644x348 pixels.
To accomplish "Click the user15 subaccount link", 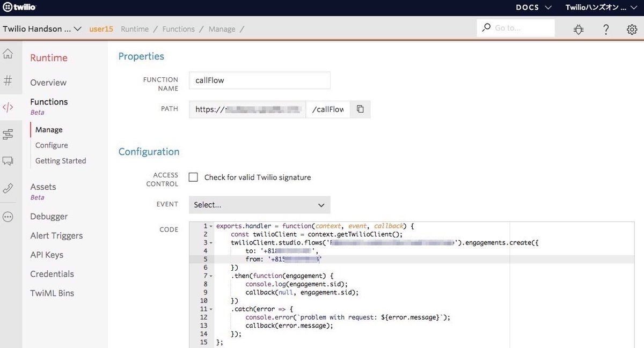I will [x=101, y=29].
